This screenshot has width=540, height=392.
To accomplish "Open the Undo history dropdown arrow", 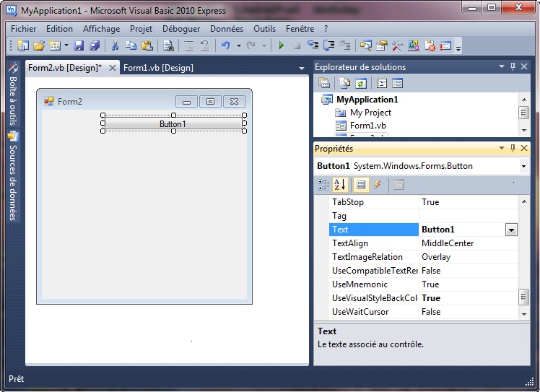I will pos(238,45).
